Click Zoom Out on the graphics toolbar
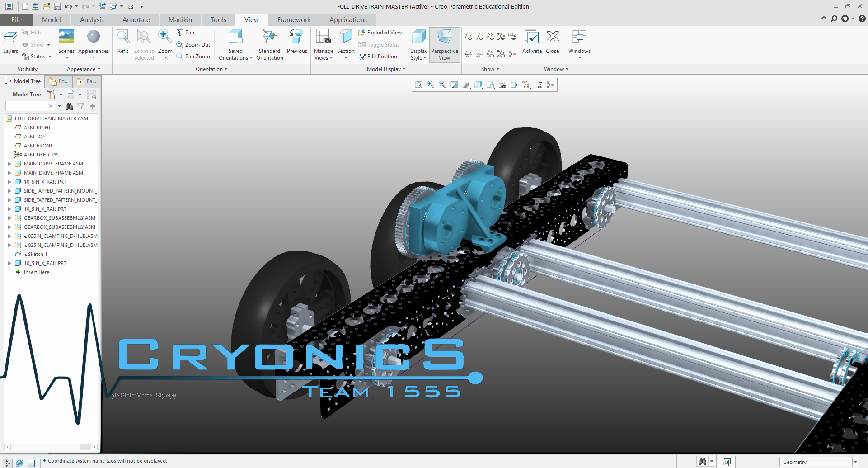The image size is (868, 468). point(442,85)
